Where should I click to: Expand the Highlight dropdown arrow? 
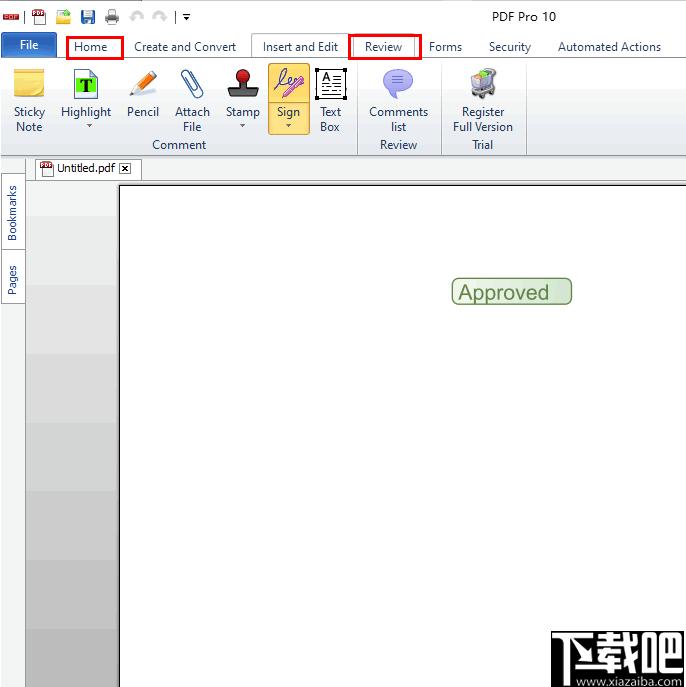[89, 126]
